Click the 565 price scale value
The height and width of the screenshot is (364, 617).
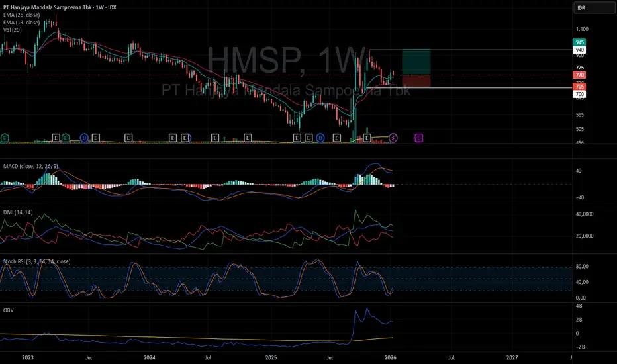pyautogui.click(x=580, y=115)
